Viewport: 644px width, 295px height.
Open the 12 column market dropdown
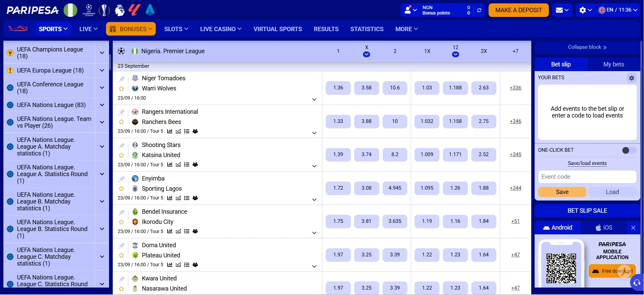(455, 54)
